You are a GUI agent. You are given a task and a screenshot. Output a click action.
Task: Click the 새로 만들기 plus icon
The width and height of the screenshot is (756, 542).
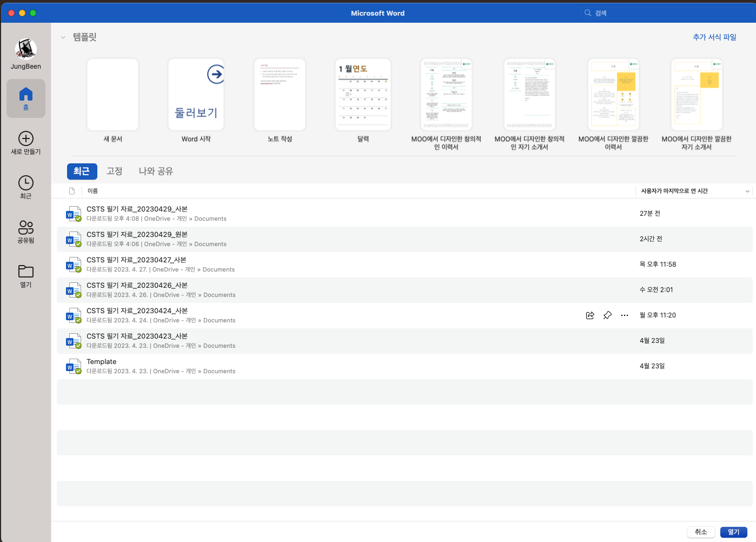tap(26, 138)
